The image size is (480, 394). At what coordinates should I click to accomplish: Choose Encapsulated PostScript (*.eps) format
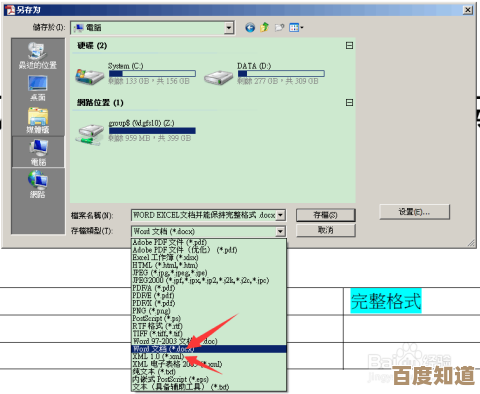pos(209,379)
